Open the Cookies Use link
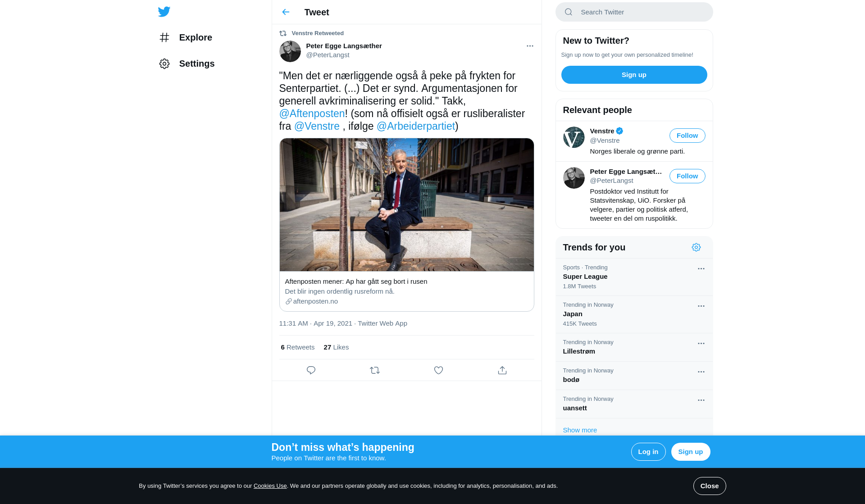 click(270, 486)
